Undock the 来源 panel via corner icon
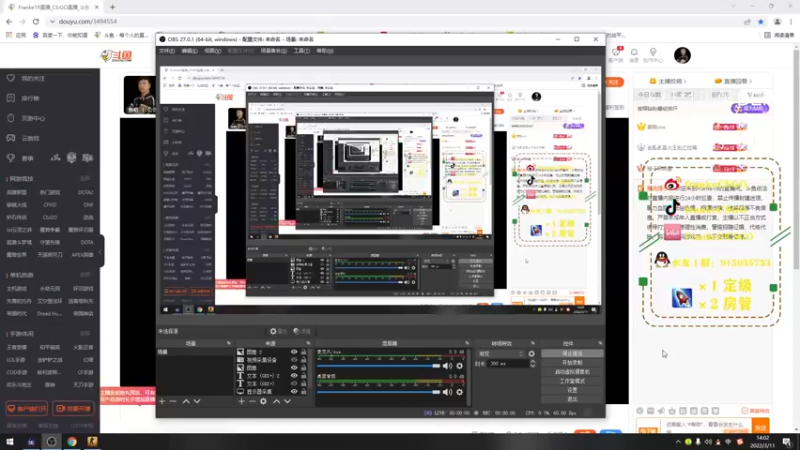Viewport: 800px width, 450px height. (x=308, y=343)
